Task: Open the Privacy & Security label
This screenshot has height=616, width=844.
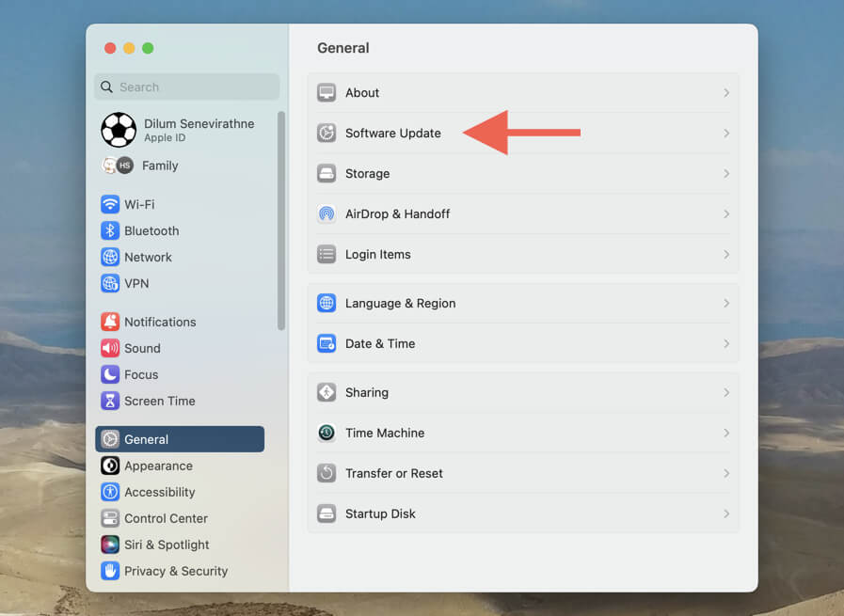Action: click(176, 571)
